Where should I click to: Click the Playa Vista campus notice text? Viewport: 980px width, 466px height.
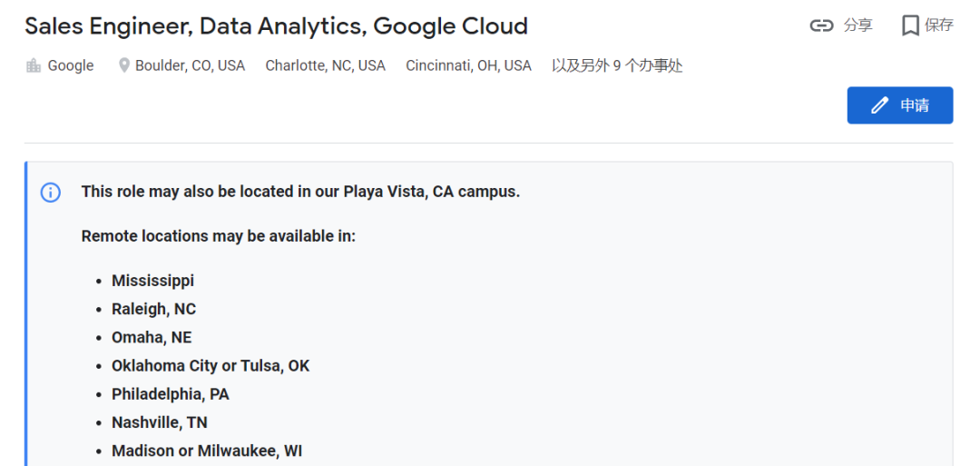(300, 192)
